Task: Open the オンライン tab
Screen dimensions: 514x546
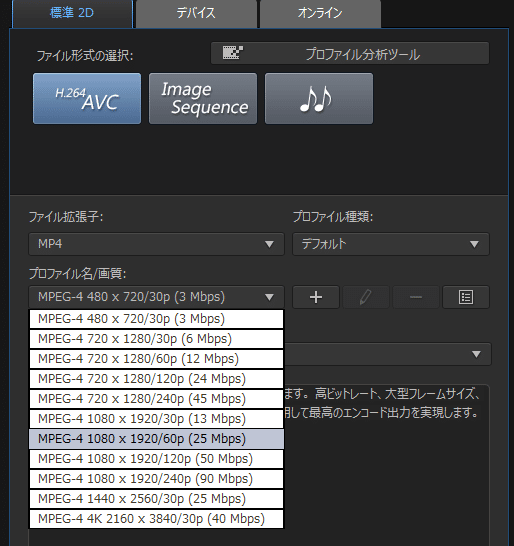Action: click(x=320, y=14)
